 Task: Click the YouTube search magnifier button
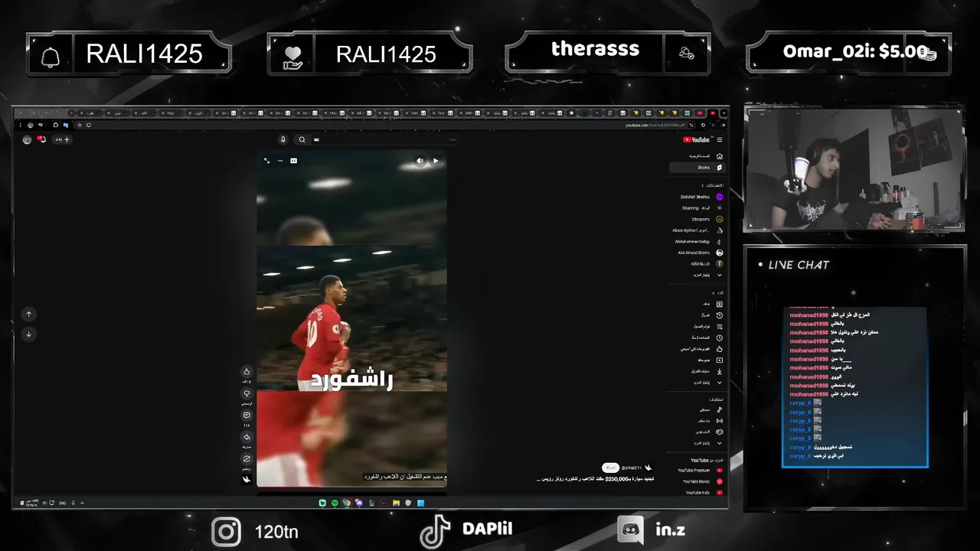302,139
